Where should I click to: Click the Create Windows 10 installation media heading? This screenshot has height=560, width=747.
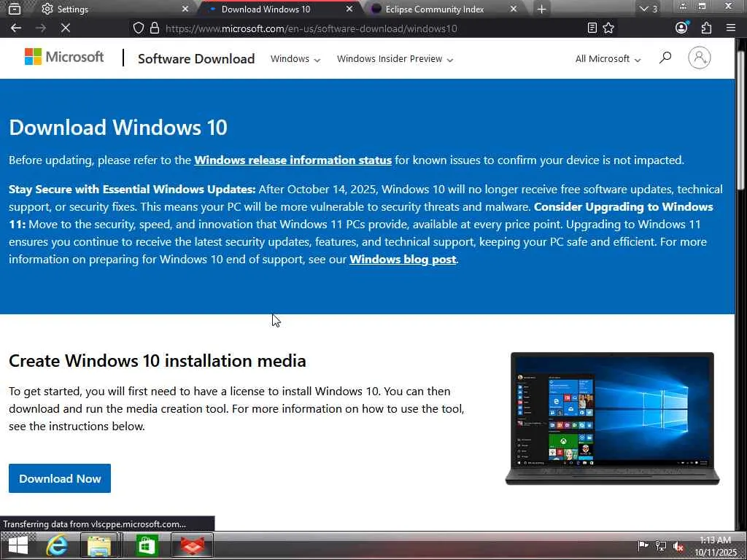tap(158, 361)
